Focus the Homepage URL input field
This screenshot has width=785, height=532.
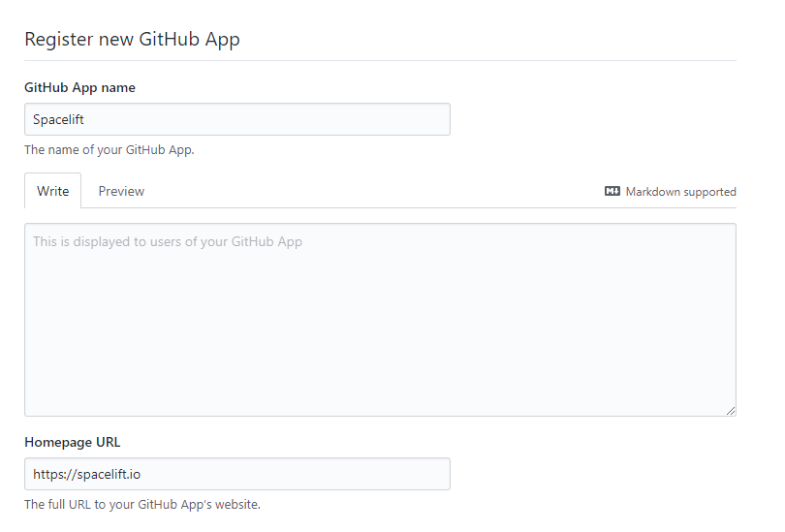pyautogui.click(x=236, y=474)
